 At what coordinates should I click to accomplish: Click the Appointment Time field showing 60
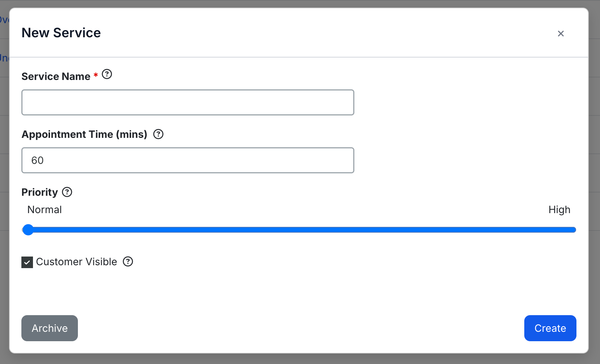pyautogui.click(x=188, y=160)
